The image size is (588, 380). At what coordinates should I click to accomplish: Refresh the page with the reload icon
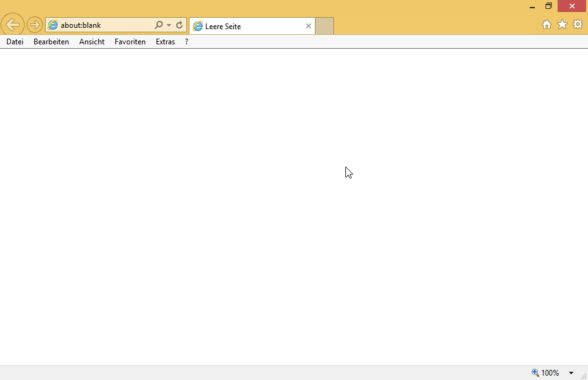pos(179,25)
